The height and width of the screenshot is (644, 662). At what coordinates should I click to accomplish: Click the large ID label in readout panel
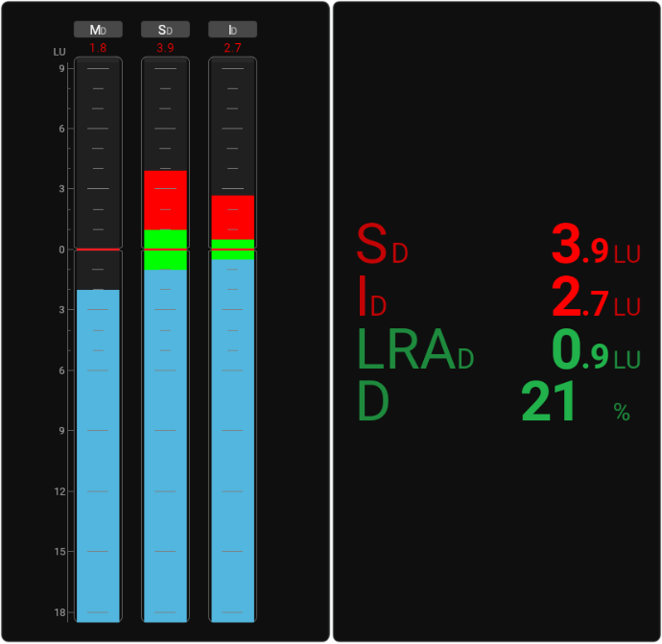(371, 298)
